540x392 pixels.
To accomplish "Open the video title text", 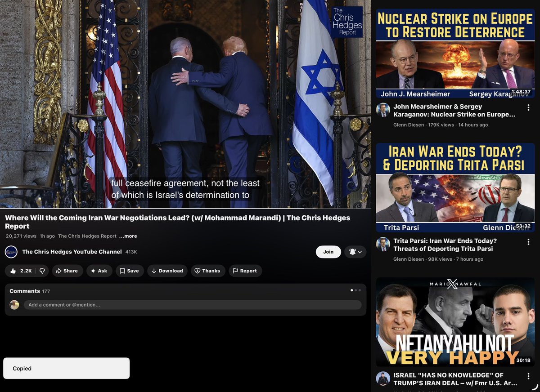I will coord(178,222).
